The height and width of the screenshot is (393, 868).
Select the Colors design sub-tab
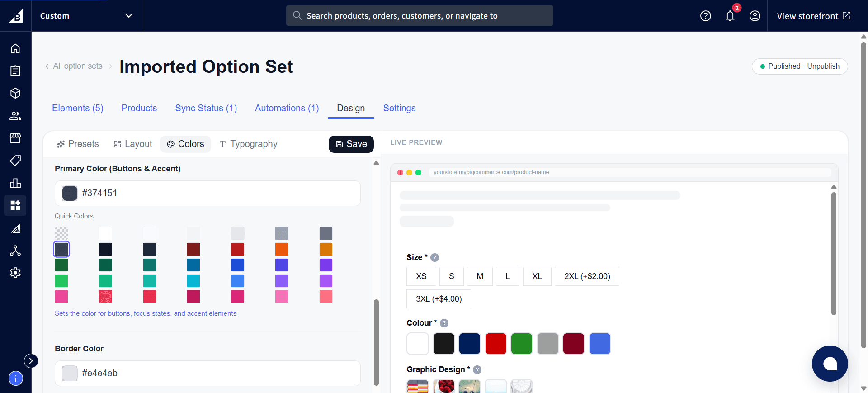click(186, 144)
